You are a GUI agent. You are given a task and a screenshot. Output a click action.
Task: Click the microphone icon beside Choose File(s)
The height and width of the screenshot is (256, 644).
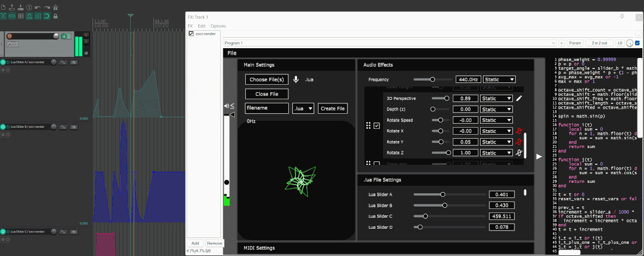[296, 80]
